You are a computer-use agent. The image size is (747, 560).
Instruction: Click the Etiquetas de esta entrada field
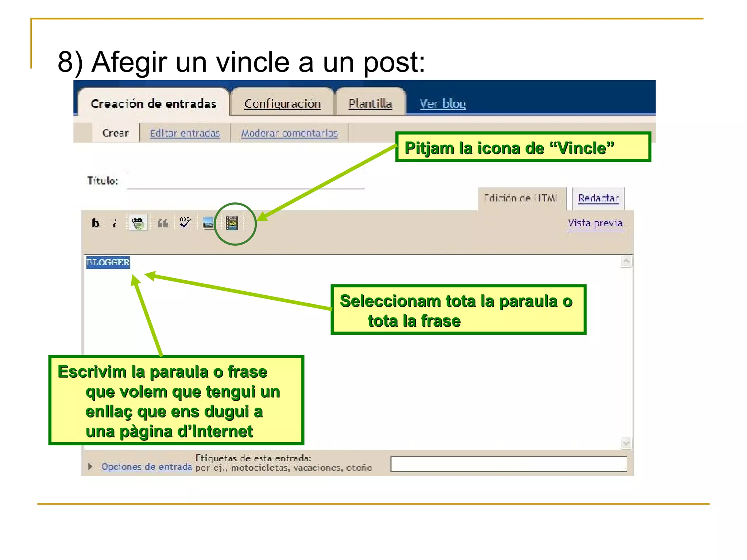click(x=508, y=464)
